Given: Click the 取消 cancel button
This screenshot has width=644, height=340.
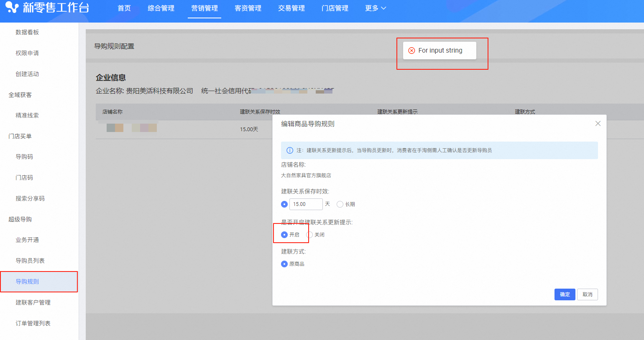Looking at the screenshot, I should pyautogui.click(x=587, y=294).
